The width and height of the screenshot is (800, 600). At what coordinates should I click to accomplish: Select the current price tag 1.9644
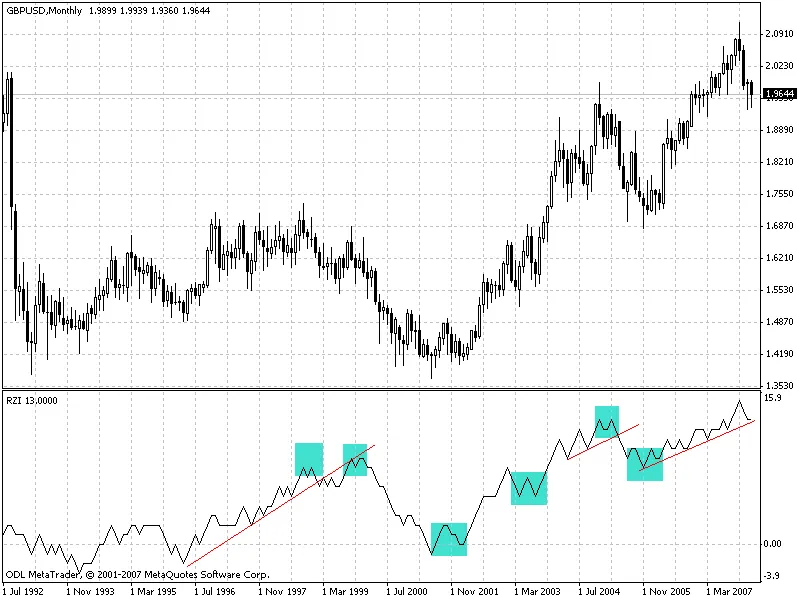coord(778,94)
